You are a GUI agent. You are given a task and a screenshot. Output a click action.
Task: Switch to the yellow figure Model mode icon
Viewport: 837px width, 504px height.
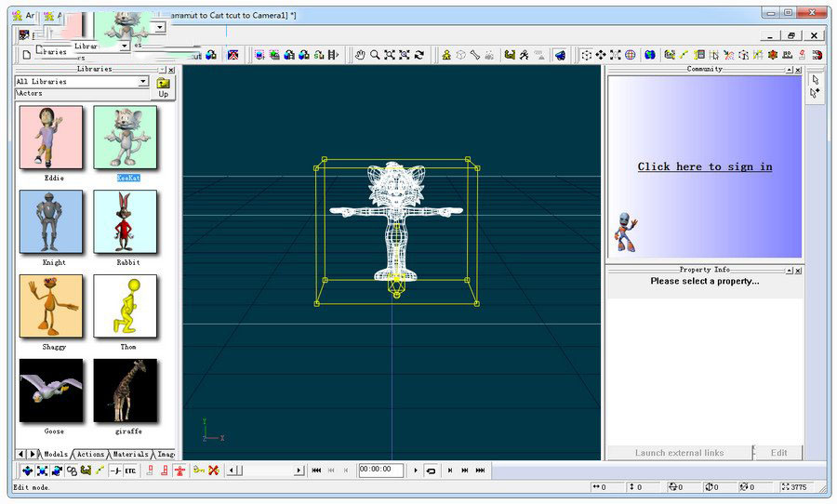[446, 55]
